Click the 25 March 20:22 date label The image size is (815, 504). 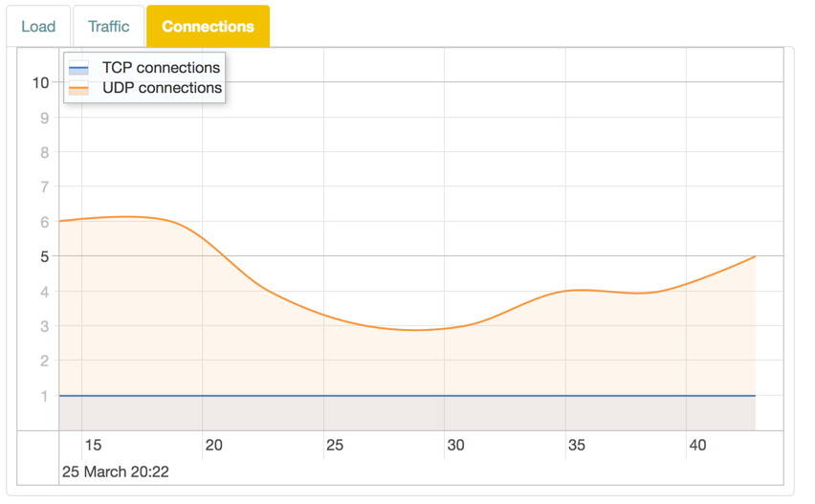click(x=116, y=471)
